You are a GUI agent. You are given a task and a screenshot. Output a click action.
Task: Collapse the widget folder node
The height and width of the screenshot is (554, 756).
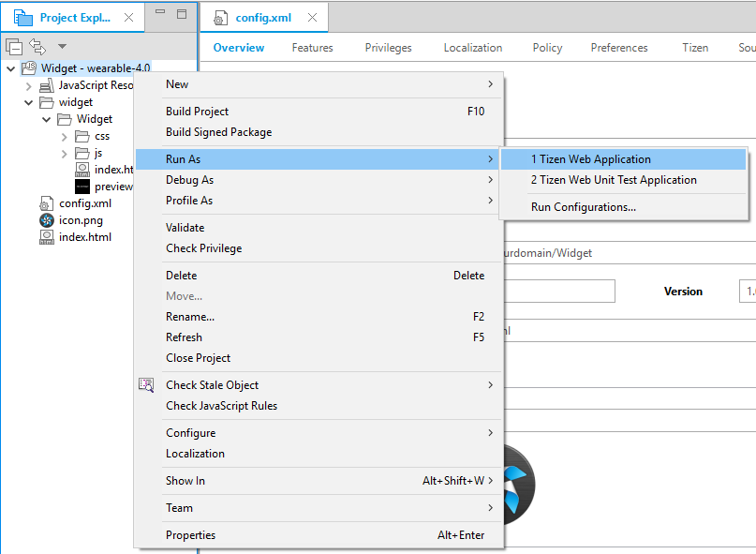(28, 102)
